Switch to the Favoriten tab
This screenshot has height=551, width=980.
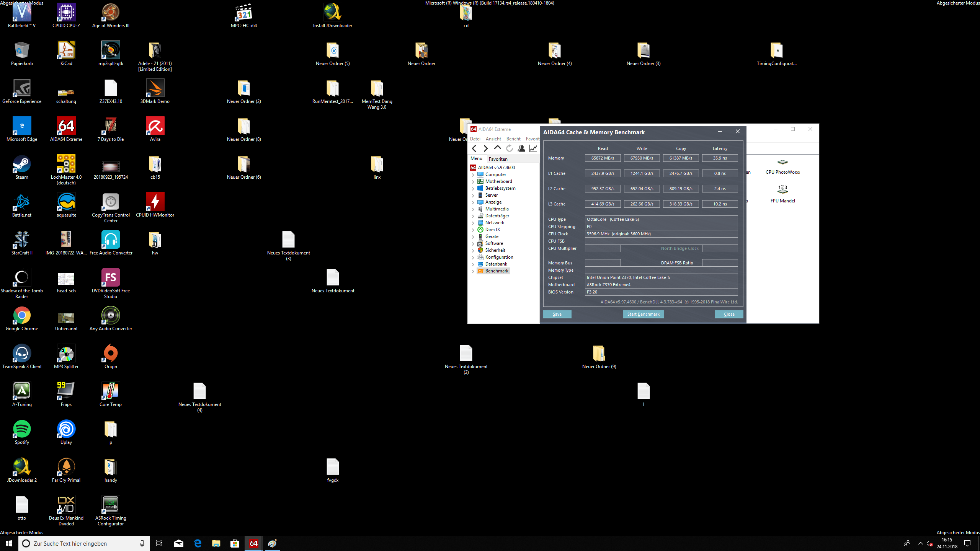pos(498,159)
